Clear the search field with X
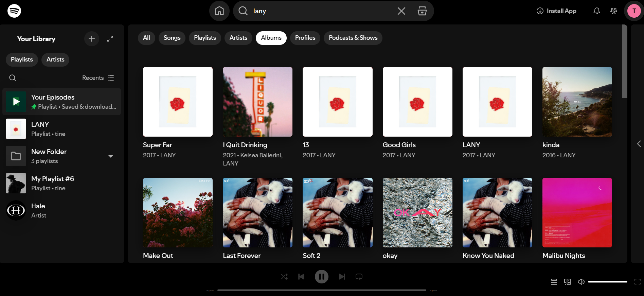 point(401,11)
